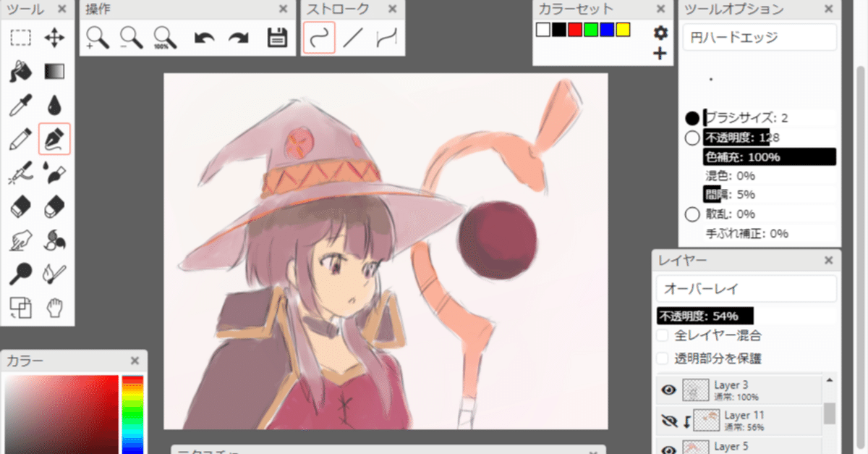Toggle pressure circle beside ブラシサイズ
The width and height of the screenshot is (868, 454).
pos(692,118)
